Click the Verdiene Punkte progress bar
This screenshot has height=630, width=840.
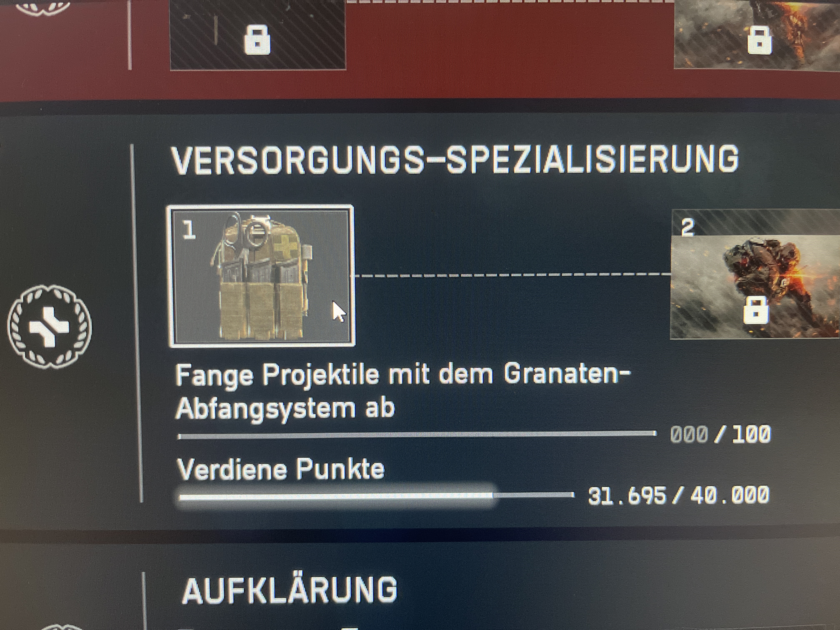tap(376, 495)
